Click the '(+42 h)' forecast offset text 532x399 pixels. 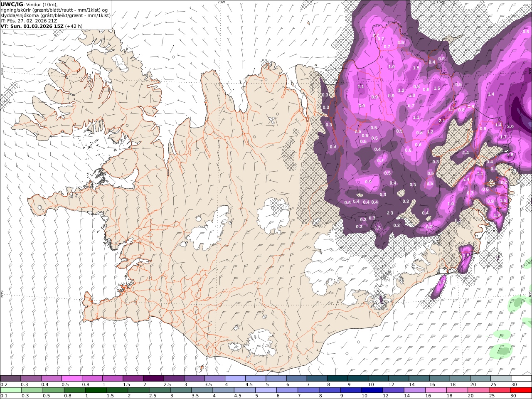[74, 26]
